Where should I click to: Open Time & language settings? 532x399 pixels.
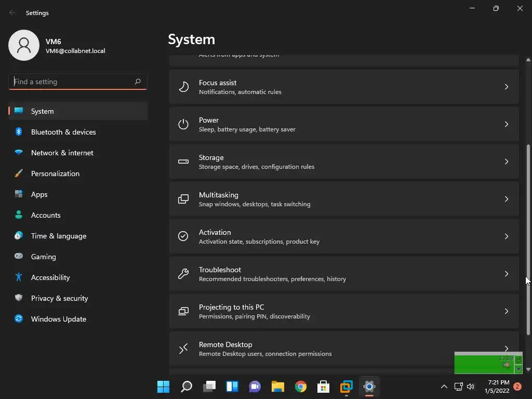78,235
